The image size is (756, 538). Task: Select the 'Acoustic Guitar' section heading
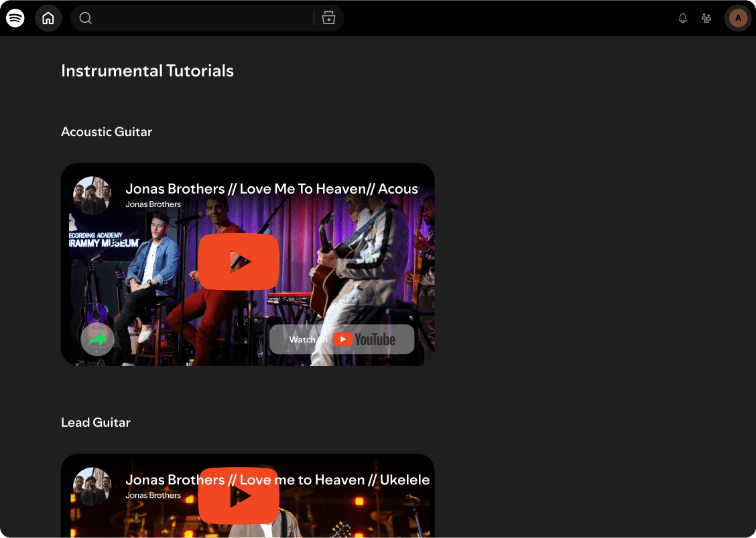(x=107, y=131)
